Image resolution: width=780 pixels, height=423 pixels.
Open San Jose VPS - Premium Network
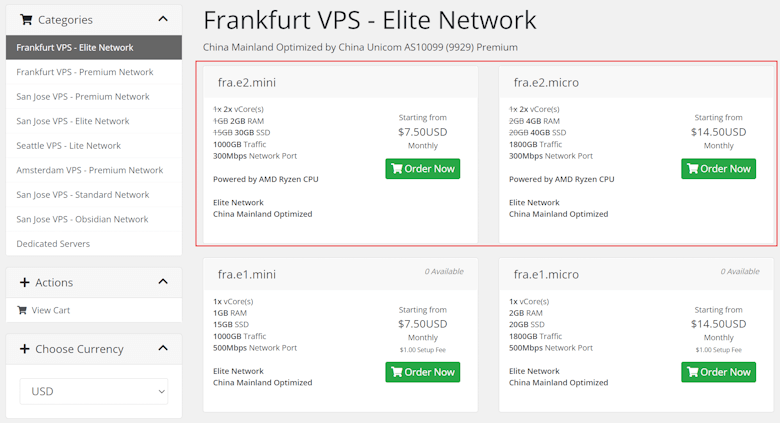tap(83, 96)
